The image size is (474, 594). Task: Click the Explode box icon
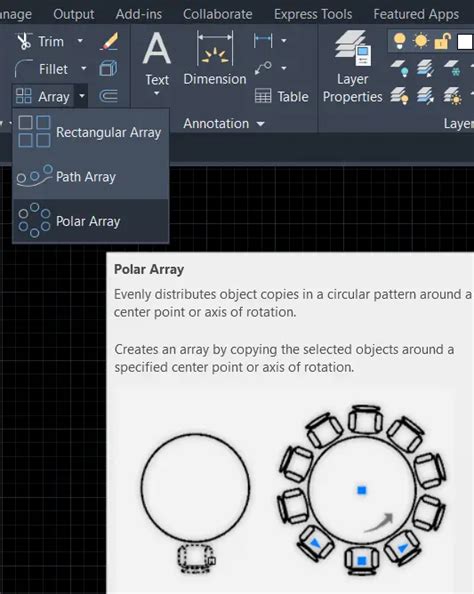[x=108, y=69]
